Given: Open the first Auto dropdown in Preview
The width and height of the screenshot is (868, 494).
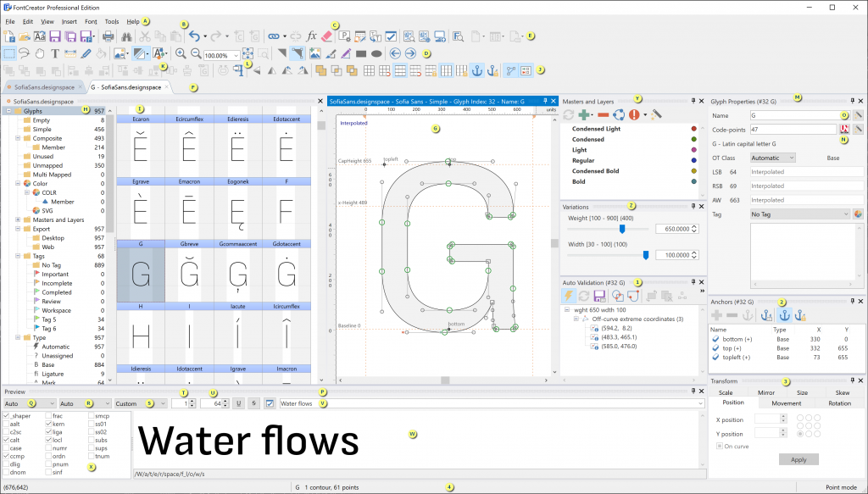Looking at the screenshot, I should click(30, 403).
